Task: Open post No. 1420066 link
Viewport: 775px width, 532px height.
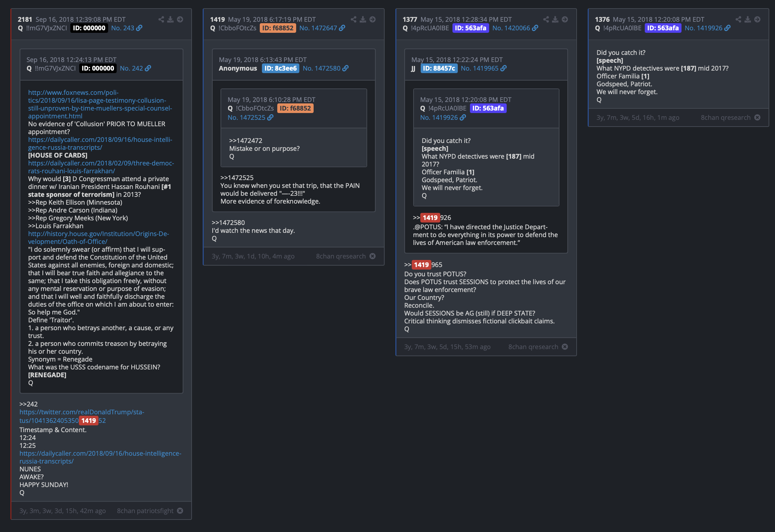Action: (x=511, y=28)
